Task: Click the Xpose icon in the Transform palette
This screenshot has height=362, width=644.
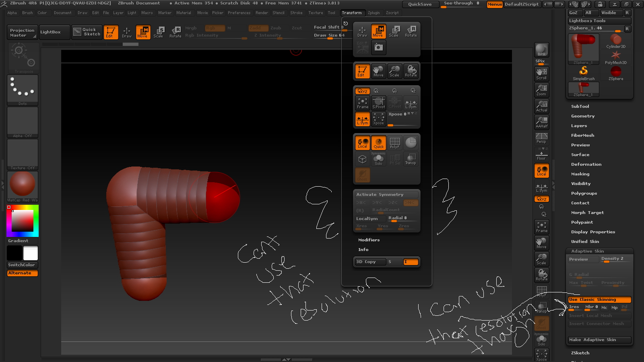Action: coord(378,119)
